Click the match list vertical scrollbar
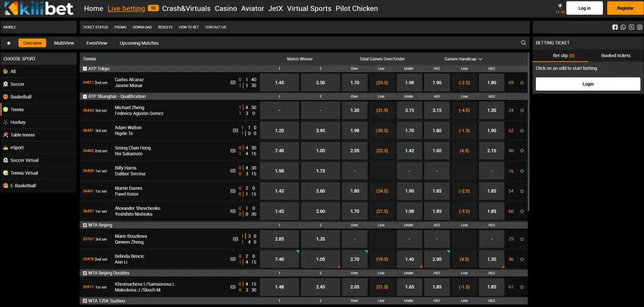Viewport: 644px width, 307px height. (529, 131)
